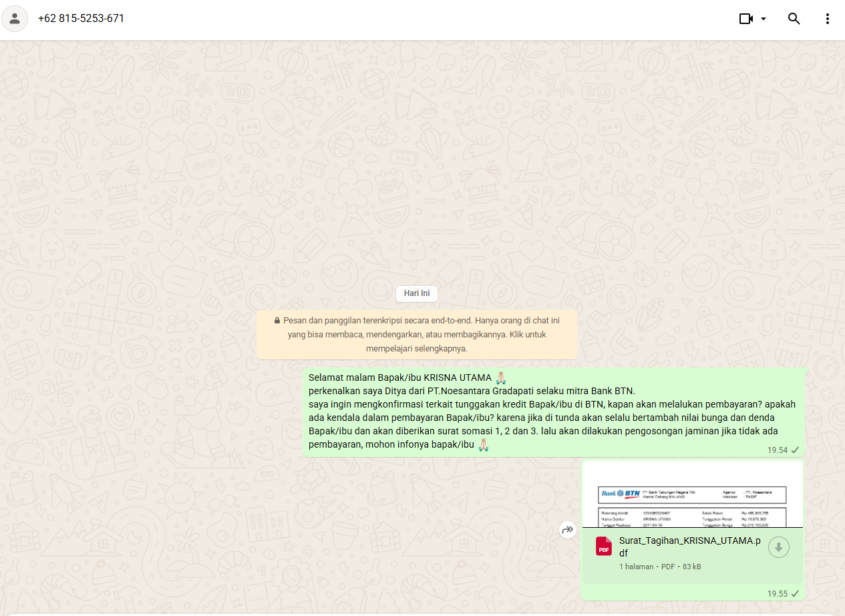Click the 19.55 attachment timestamp
This screenshot has width=845, height=616.
777,593
